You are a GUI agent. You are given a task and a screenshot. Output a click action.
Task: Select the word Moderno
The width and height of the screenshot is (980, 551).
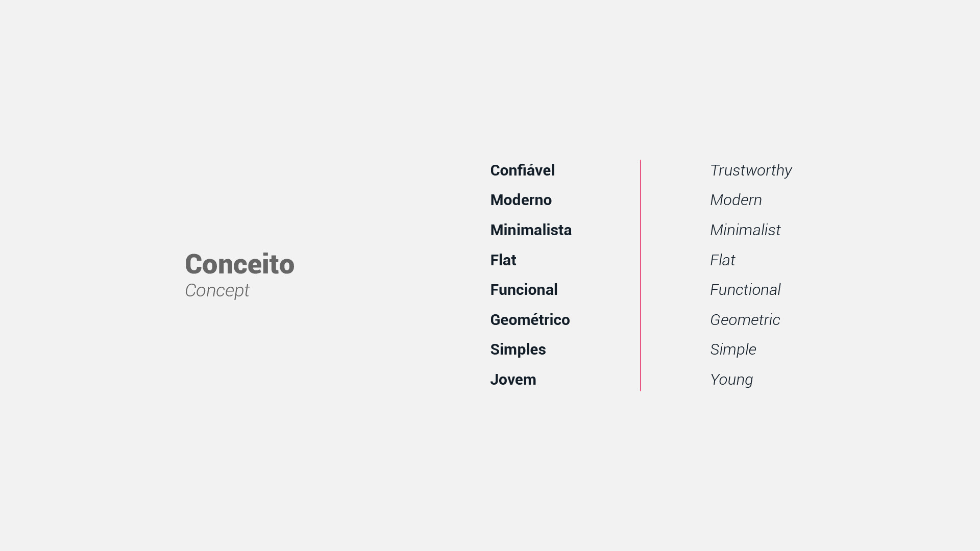521,199
